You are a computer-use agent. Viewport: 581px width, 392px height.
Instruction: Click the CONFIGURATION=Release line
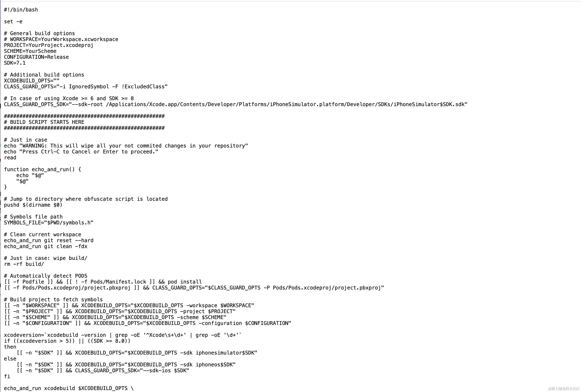[x=36, y=57]
